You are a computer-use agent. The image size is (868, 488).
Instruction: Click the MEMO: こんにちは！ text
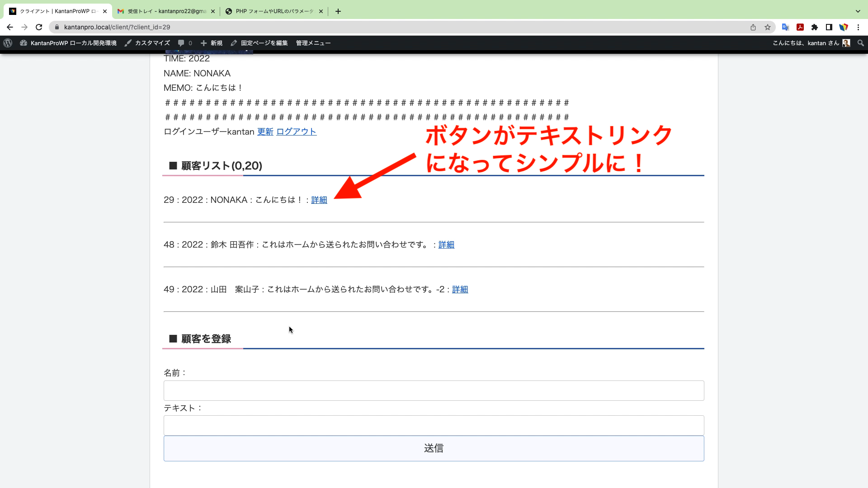click(203, 88)
